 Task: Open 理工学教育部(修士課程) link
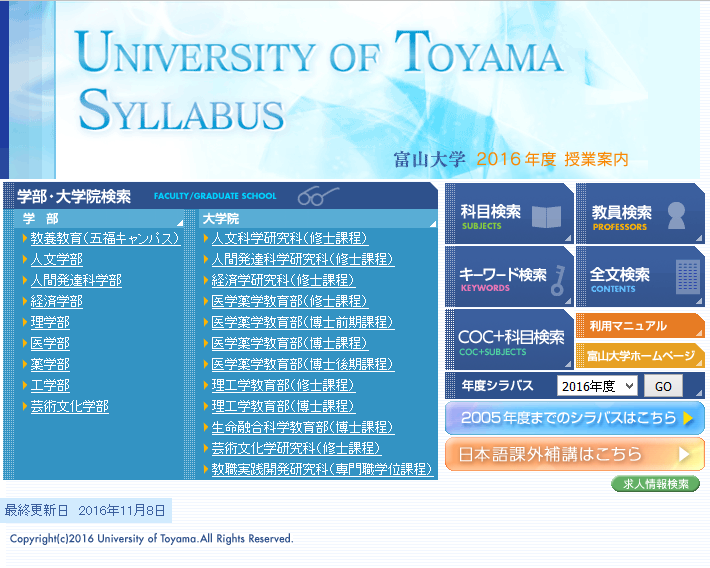pyautogui.click(x=283, y=385)
